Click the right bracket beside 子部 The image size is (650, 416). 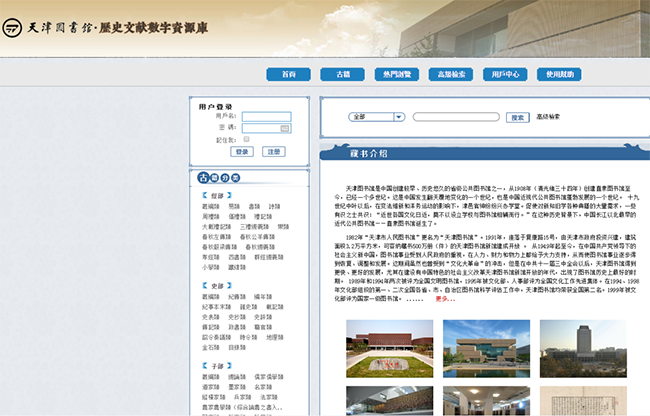[x=229, y=365]
